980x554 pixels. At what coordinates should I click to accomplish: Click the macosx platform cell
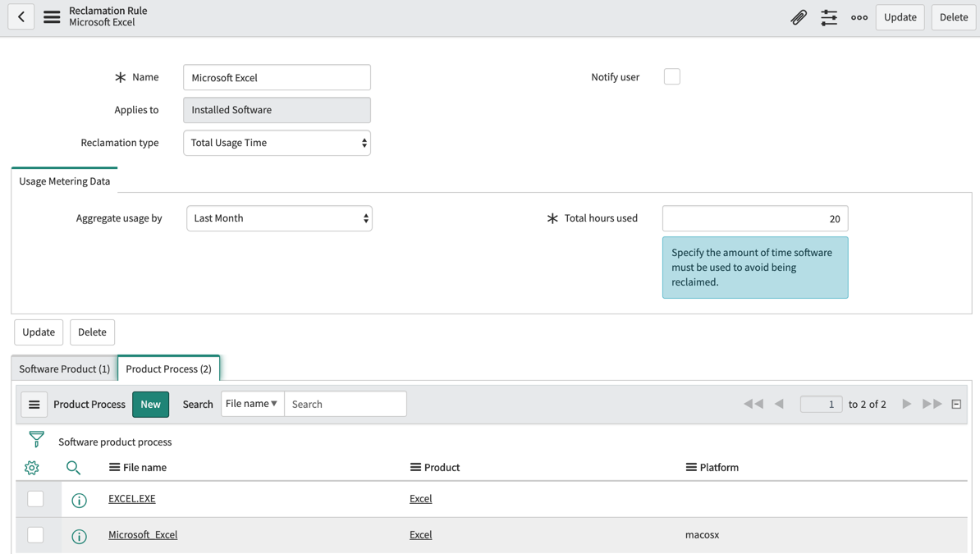(x=702, y=535)
